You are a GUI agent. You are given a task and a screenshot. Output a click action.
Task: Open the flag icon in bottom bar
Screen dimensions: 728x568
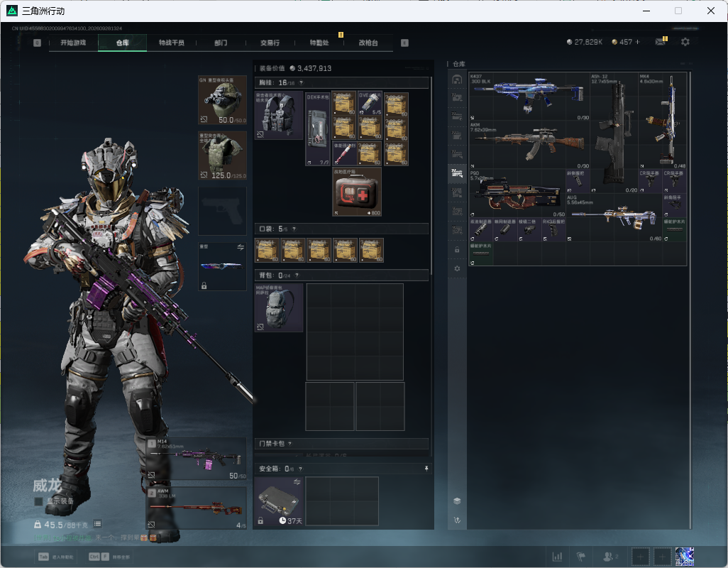pyautogui.click(x=581, y=557)
